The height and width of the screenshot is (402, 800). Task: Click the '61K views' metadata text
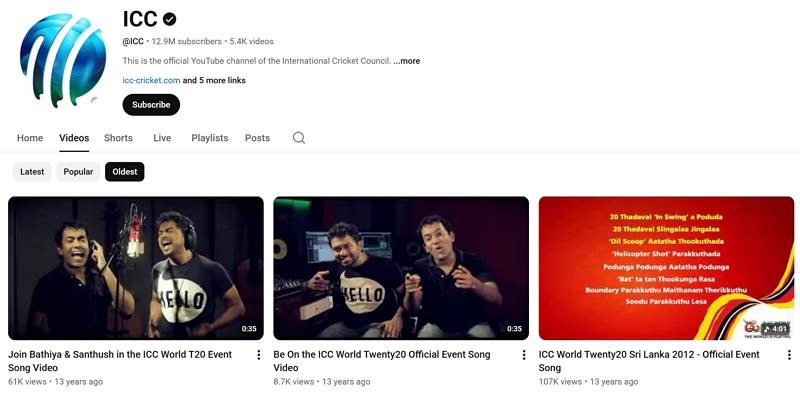27,382
